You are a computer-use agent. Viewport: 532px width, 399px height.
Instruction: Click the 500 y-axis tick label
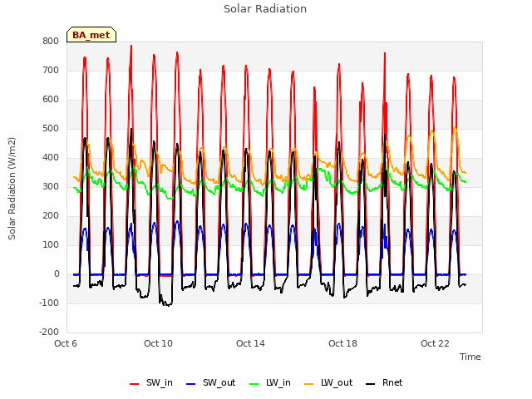click(x=51, y=129)
